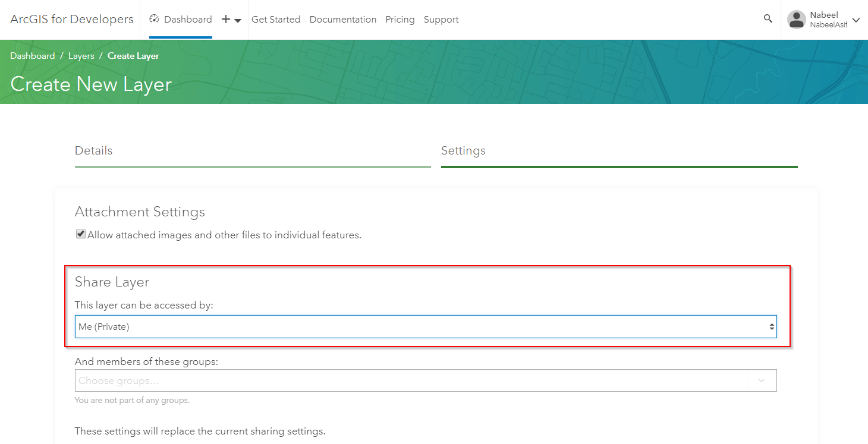Click the Attachment Settings heading
The height and width of the screenshot is (444, 868).
140,212
